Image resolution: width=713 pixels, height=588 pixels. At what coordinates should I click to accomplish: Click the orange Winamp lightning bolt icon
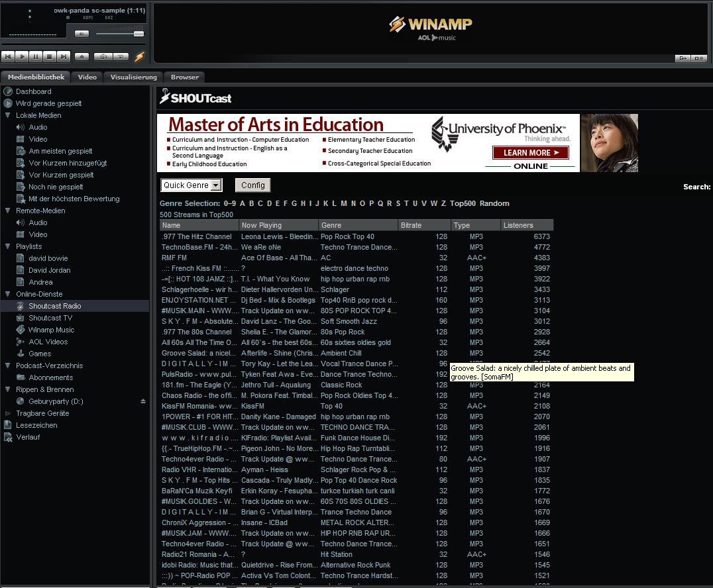[x=140, y=57]
